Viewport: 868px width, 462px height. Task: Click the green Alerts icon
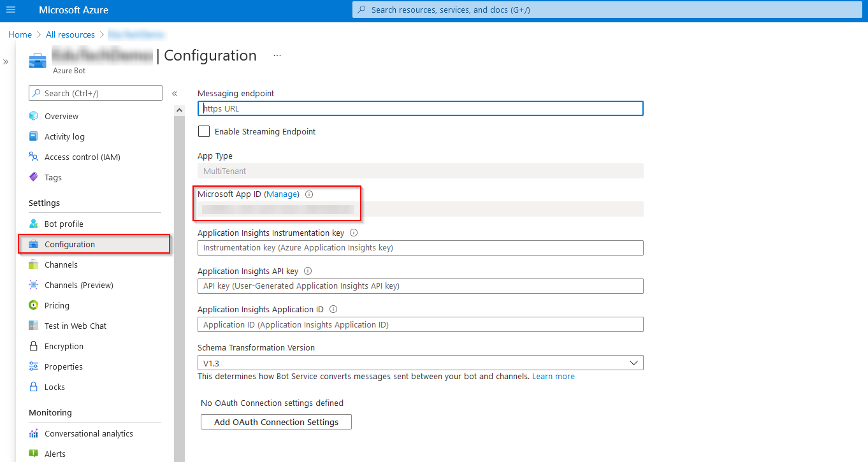(34, 454)
